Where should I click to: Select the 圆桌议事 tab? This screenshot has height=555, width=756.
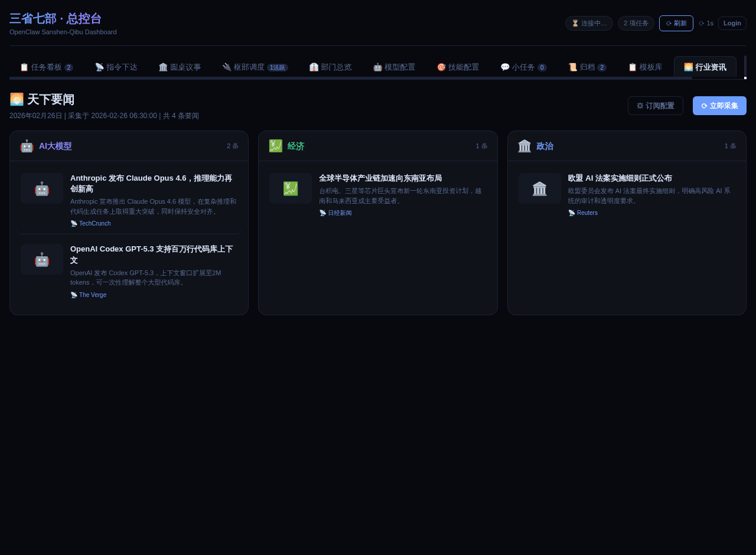180,67
